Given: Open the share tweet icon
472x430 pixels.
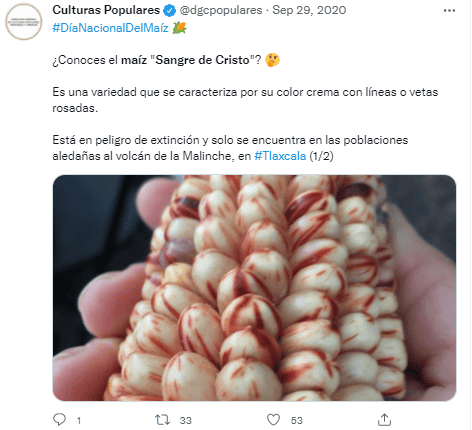Looking at the screenshot, I should (384, 420).
